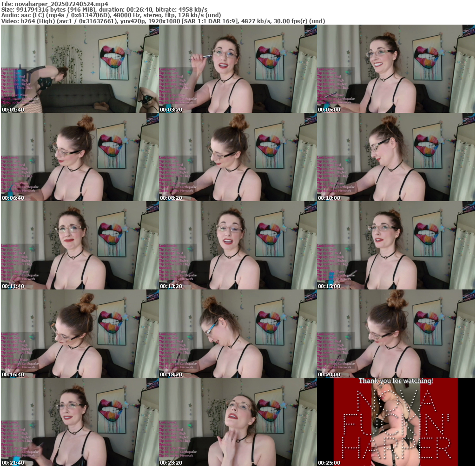Select the thumbnail stamped 00:13:20

(x=238, y=245)
